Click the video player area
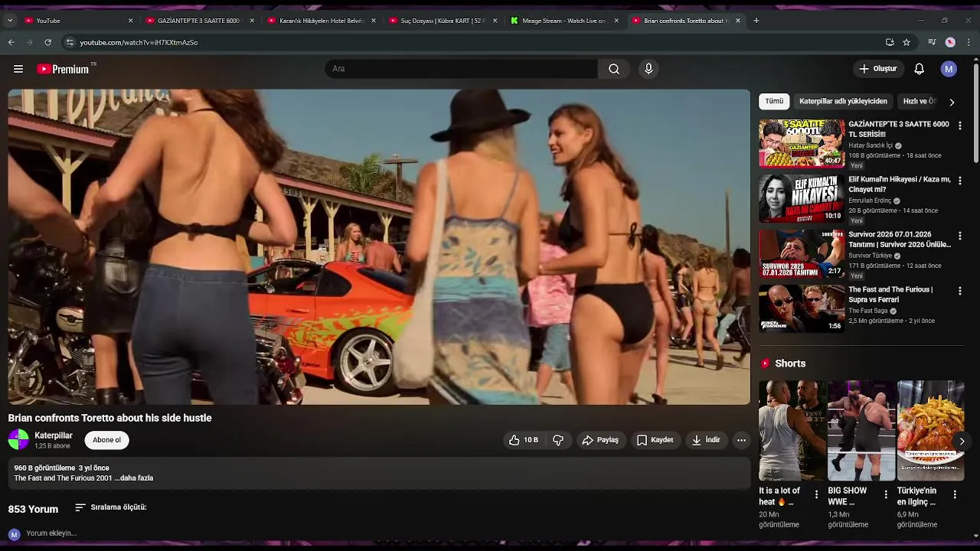The width and height of the screenshot is (980, 551). coord(379,246)
